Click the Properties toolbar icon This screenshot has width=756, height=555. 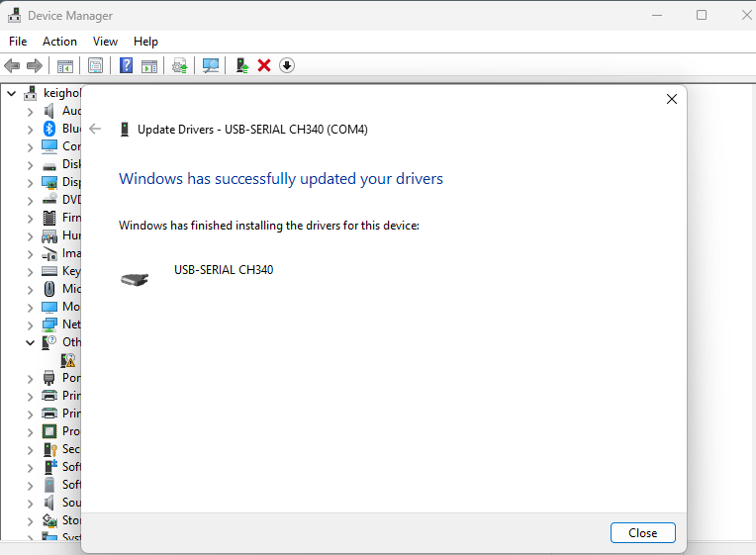pos(95,65)
